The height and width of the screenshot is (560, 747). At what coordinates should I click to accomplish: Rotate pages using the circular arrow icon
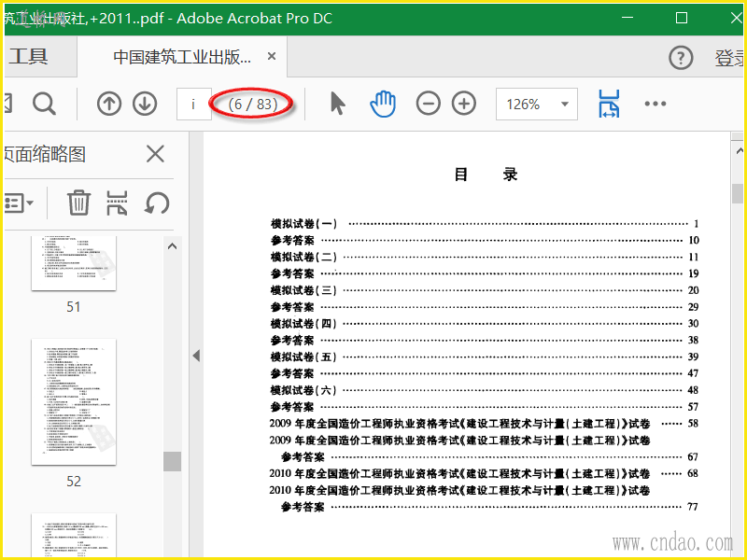pyautogui.click(x=157, y=203)
